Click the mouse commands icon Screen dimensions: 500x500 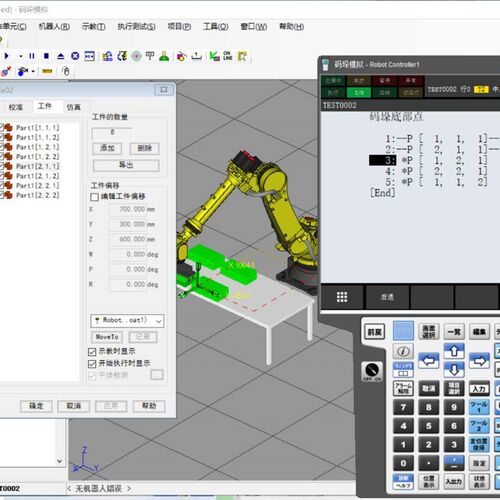pyautogui.click(x=66, y=71)
